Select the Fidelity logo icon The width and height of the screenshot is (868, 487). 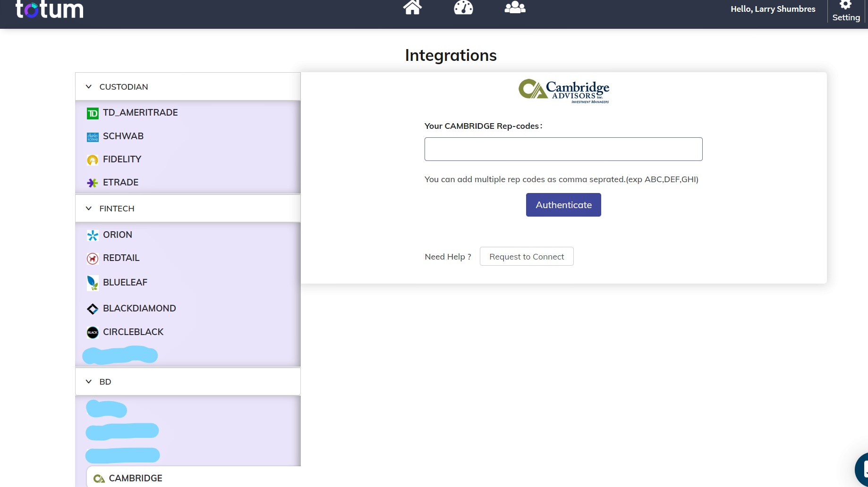[93, 160]
